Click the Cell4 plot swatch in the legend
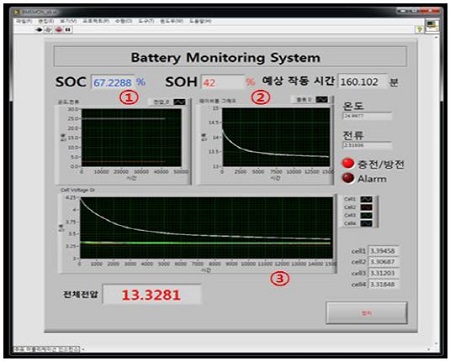Viewport: 450px width, 361px height. (x=366, y=223)
